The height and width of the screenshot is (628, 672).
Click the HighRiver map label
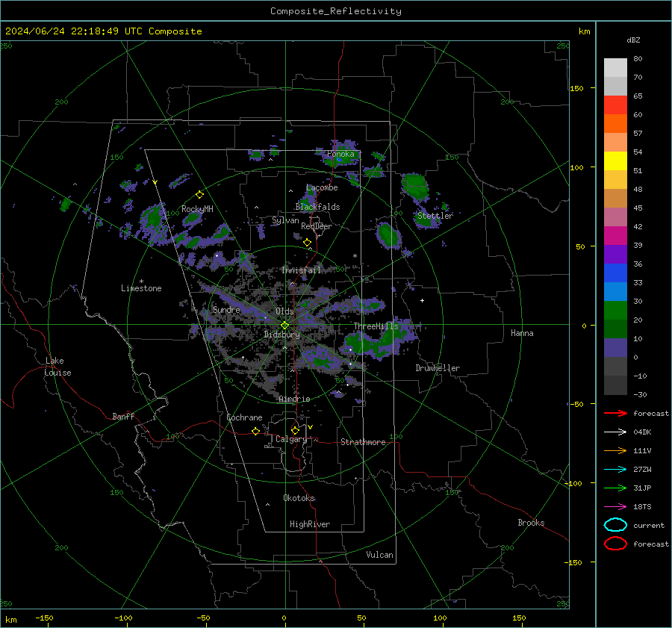310,524
